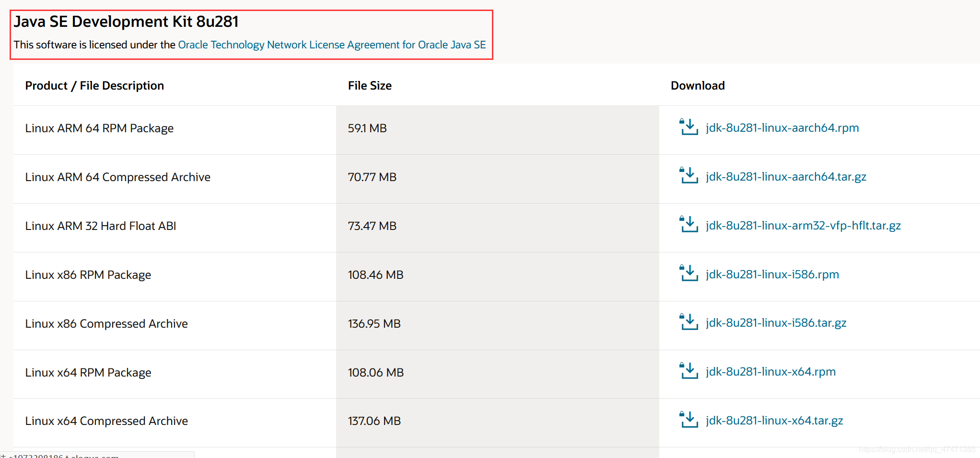Click download icon for jdk-8u281-linux-aarch64.tar.gz

(x=689, y=175)
